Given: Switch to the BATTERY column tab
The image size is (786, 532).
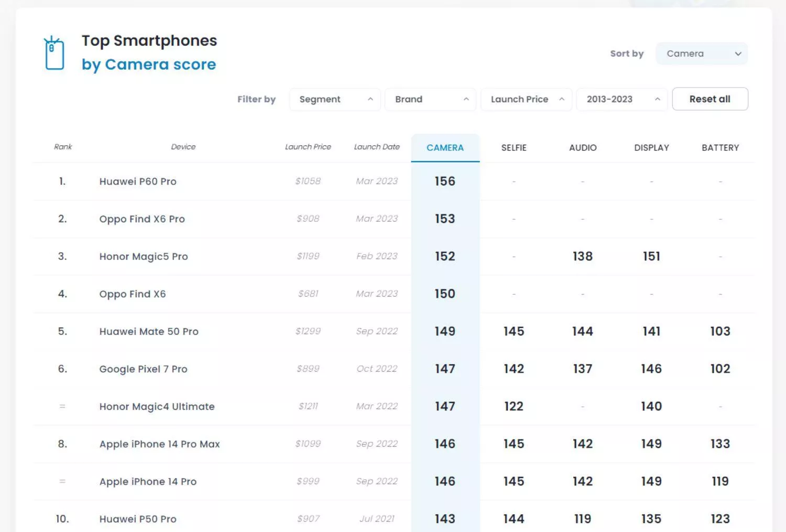Looking at the screenshot, I should pos(720,148).
